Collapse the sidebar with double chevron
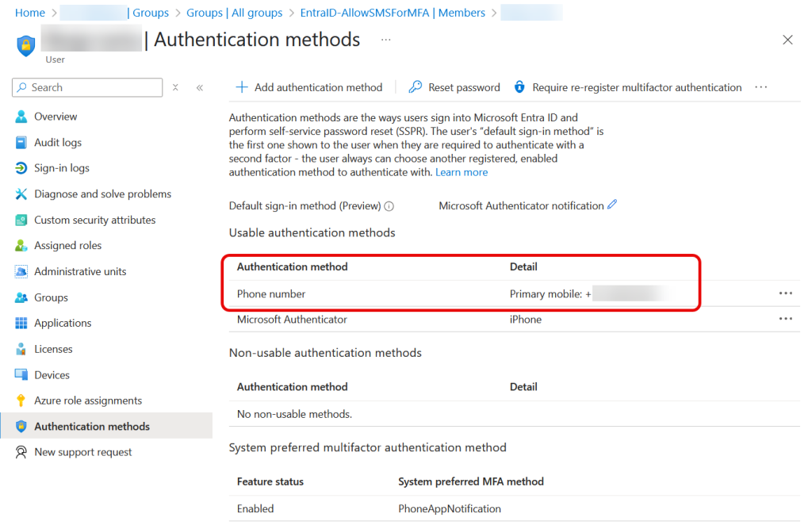Image resolution: width=812 pixels, height=529 pixels. (200, 87)
